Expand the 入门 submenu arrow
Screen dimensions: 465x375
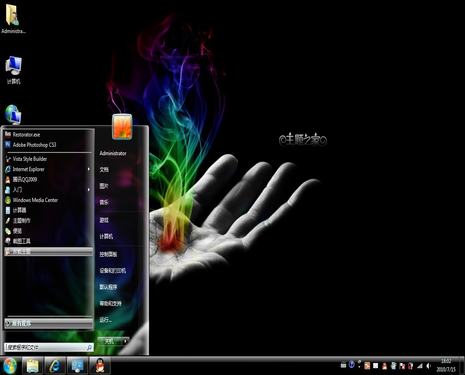89,190
